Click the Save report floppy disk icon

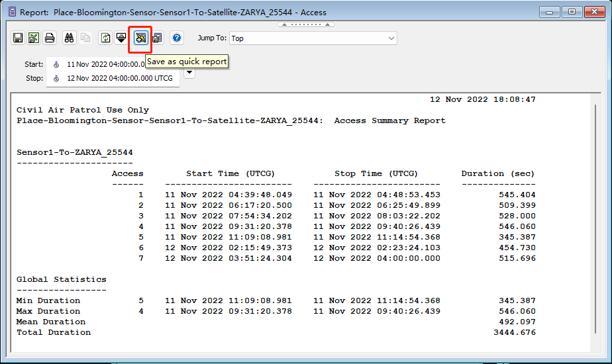coord(19,38)
